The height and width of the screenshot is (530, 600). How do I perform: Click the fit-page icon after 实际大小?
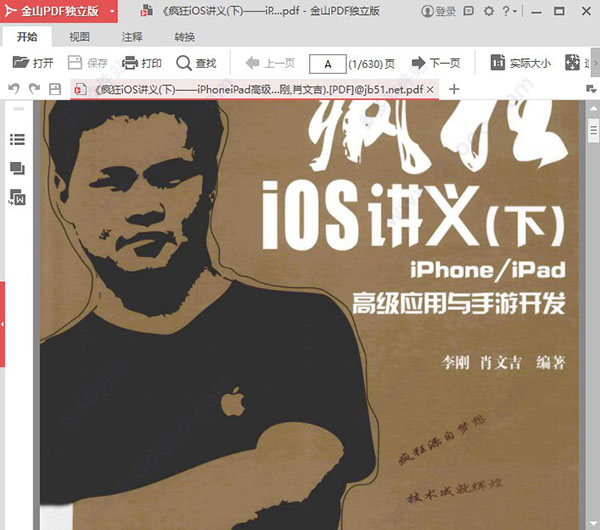pos(572,62)
